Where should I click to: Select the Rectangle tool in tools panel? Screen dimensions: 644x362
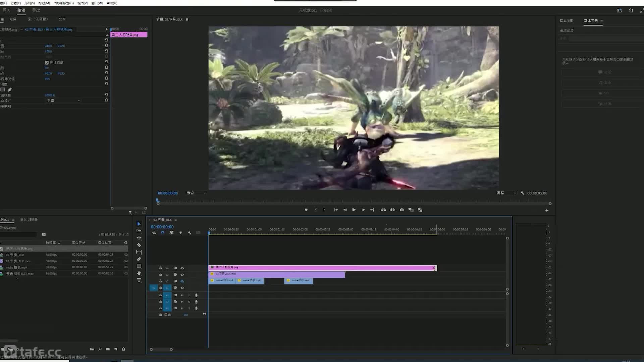click(x=139, y=266)
